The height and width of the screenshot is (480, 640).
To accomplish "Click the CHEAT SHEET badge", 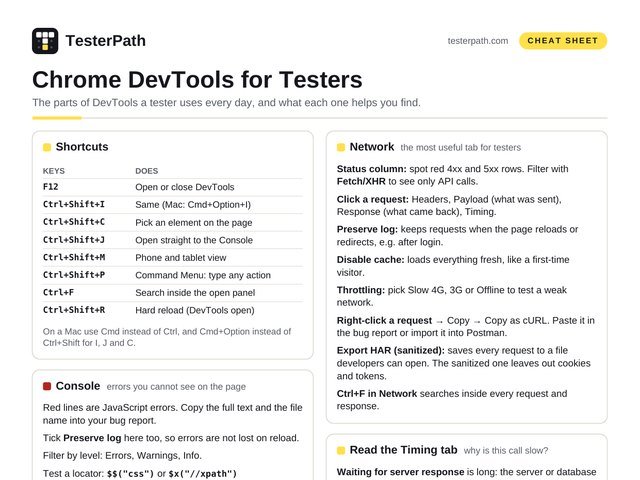I will 562,41.
